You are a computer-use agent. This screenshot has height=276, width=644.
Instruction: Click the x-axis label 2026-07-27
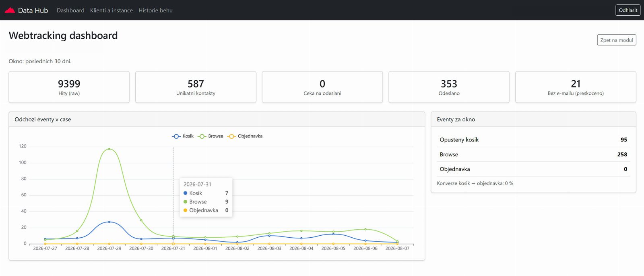(x=45, y=249)
